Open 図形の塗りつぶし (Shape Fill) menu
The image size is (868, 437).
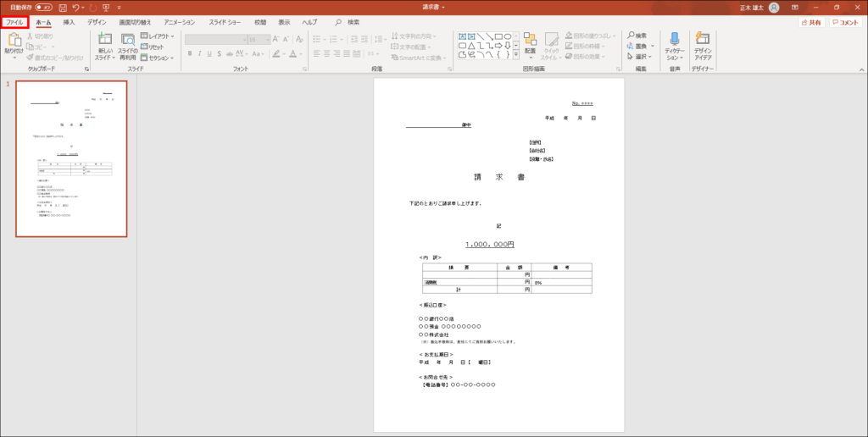590,36
